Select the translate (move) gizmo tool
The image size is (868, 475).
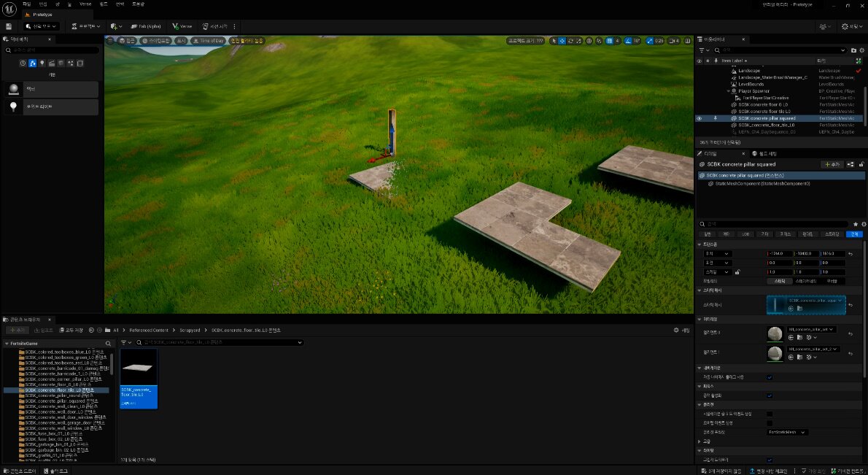[562, 41]
